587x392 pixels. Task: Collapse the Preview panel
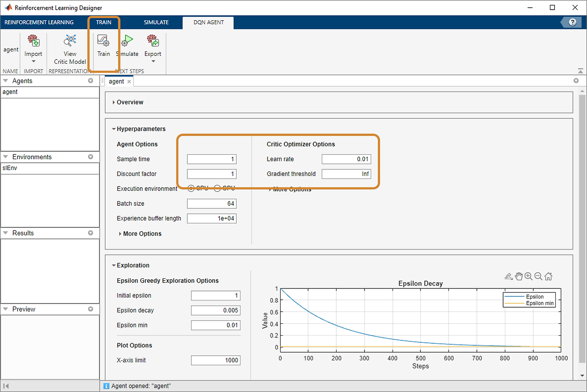point(6,309)
